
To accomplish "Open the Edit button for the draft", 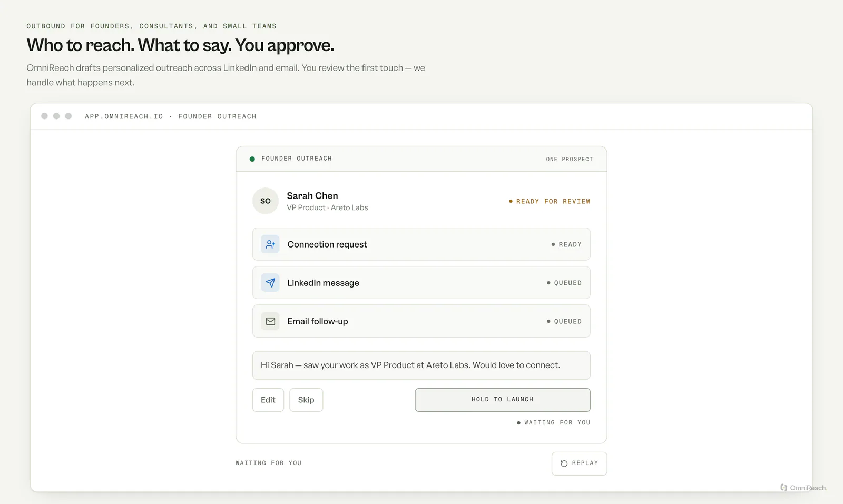I will click(268, 400).
